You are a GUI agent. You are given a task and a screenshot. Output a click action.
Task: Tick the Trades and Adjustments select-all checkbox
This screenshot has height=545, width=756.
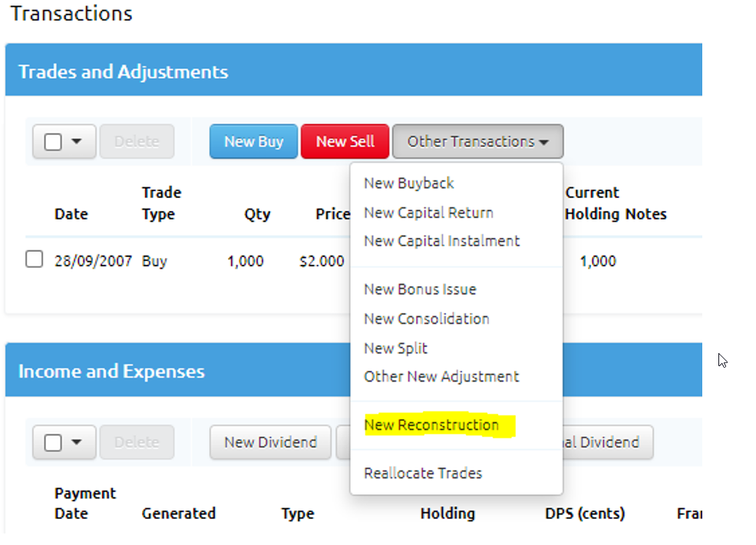click(x=53, y=142)
